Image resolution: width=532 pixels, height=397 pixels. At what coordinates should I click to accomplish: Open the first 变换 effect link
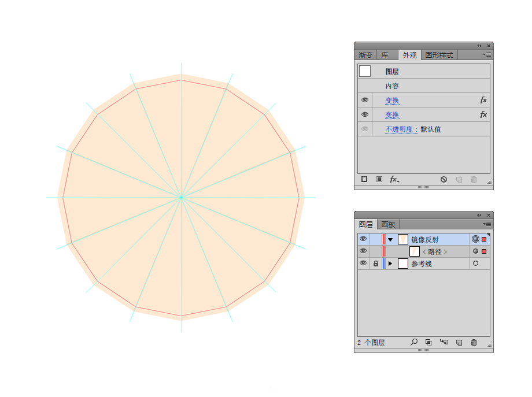click(392, 101)
